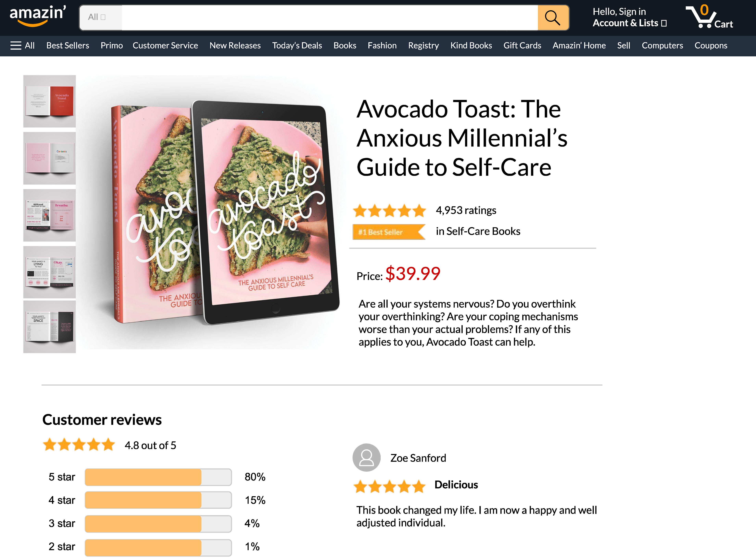
Task: Open the Gift Cards nav item
Action: pos(522,45)
